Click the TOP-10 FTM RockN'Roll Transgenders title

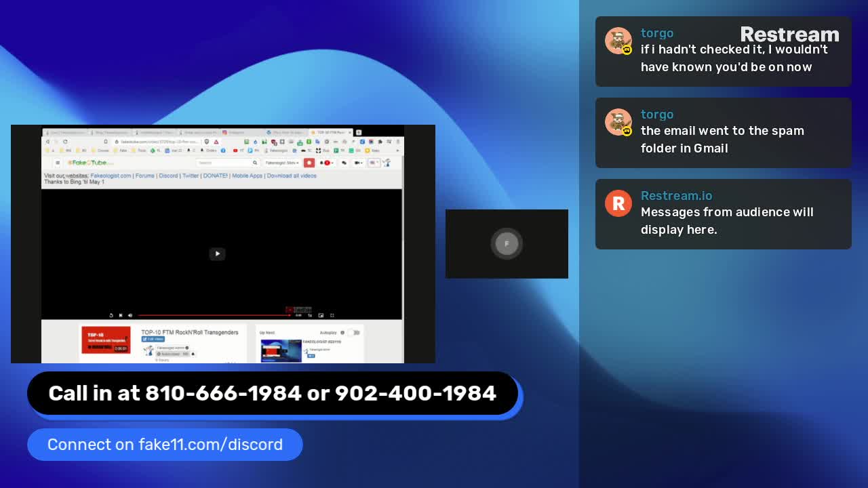pos(190,332)
